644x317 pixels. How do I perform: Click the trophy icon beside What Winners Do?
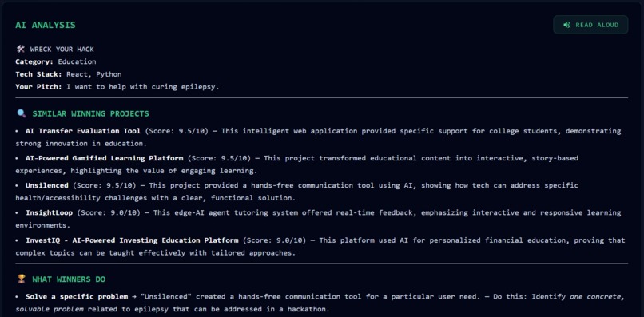coord(22,279)
